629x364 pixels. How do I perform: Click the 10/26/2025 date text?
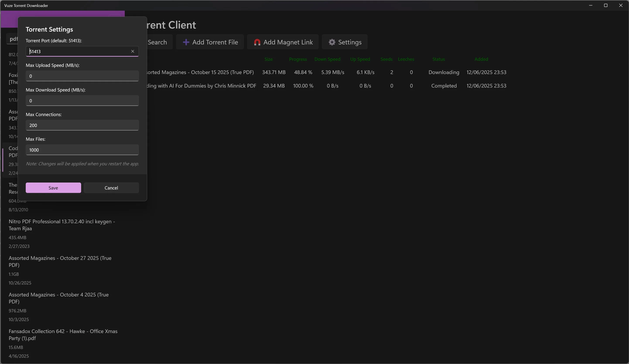pos(20,283)
